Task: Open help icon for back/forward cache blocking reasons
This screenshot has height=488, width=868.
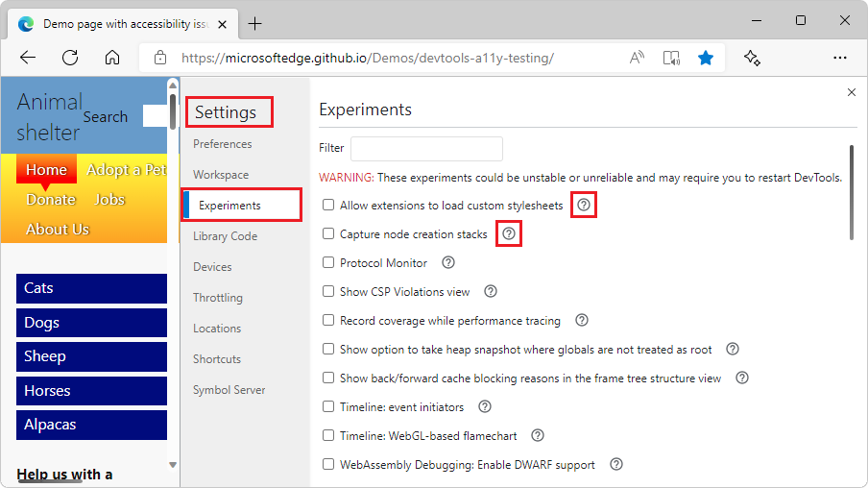Action: coord(742,378)
